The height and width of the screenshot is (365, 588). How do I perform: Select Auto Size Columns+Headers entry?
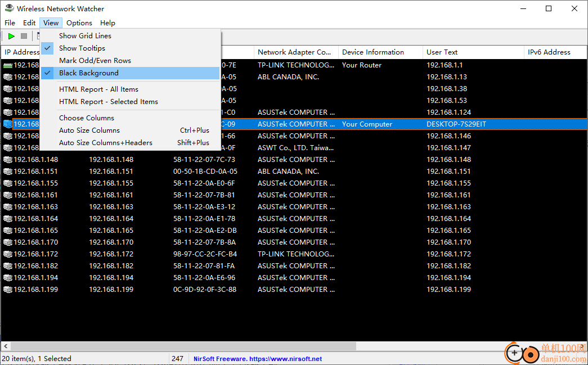tap(130, 142)
